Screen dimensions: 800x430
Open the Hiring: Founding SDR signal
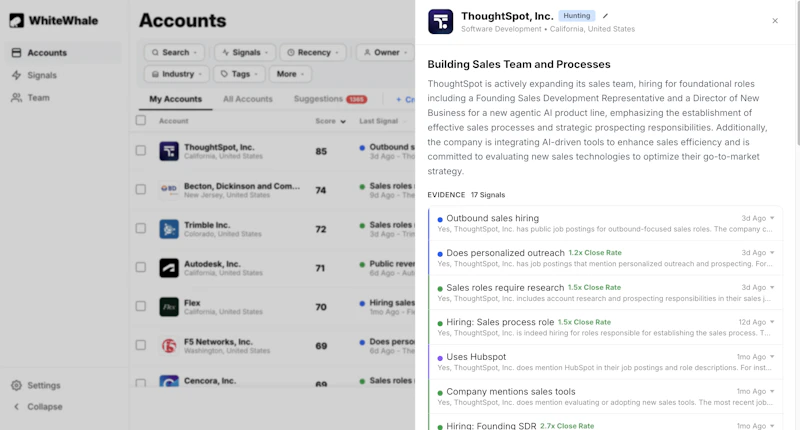coord(606,423)
